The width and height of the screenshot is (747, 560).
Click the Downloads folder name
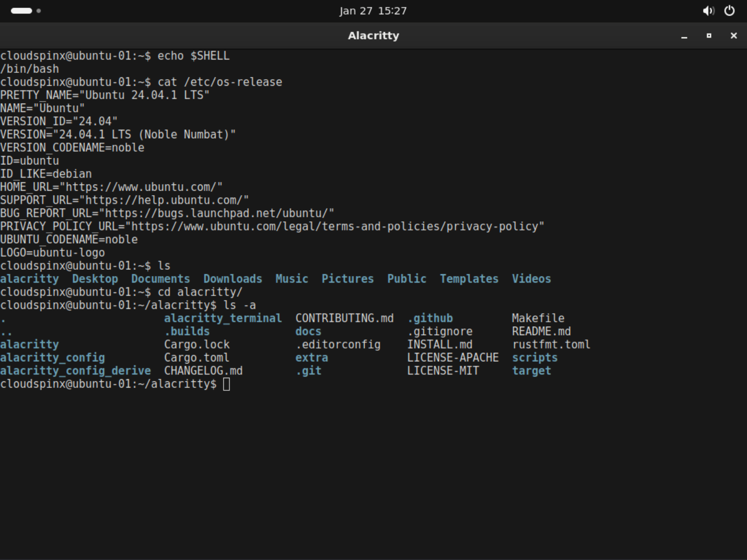233,279
